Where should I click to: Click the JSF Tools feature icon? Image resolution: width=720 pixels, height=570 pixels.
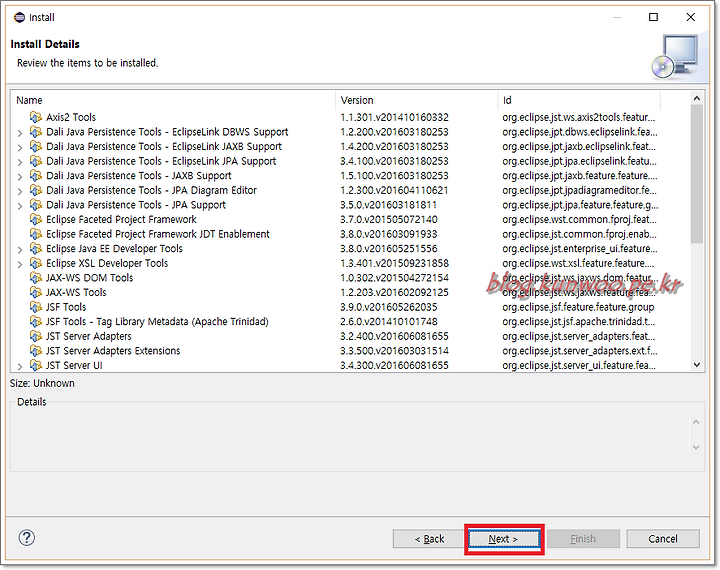pyautogui.click(x=36, y=307)
